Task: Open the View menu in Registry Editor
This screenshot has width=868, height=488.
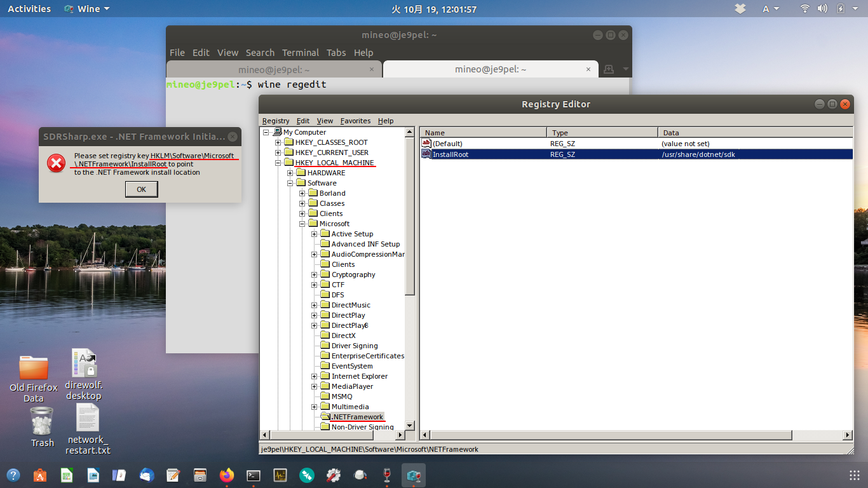Action: coord(325,121)
